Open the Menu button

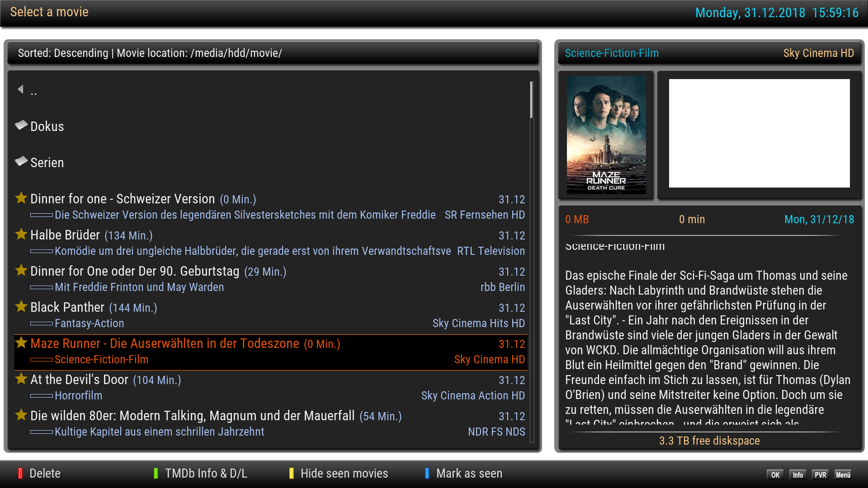click(x=843, y=474)
